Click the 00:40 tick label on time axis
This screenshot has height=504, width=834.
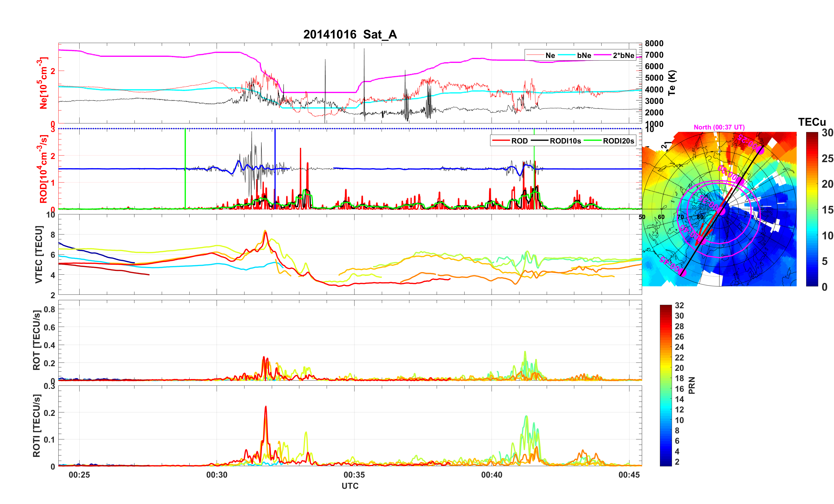point(492,475)
